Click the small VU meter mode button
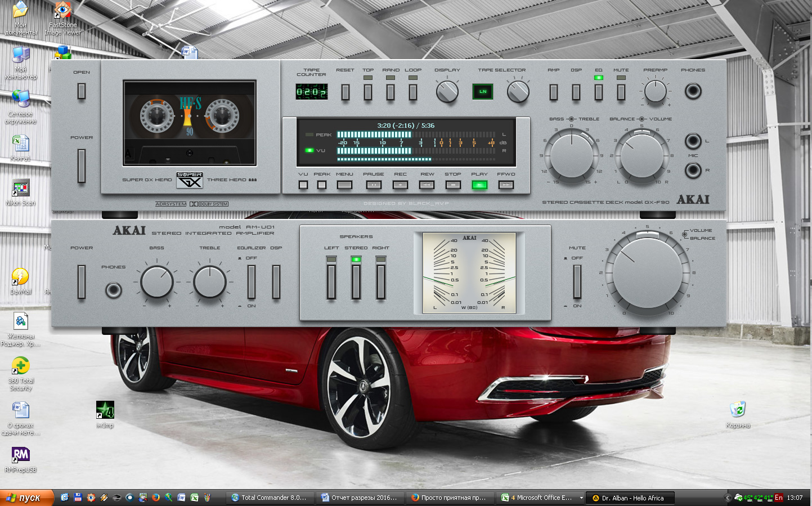812x506 pixels. tap(303, 185)
